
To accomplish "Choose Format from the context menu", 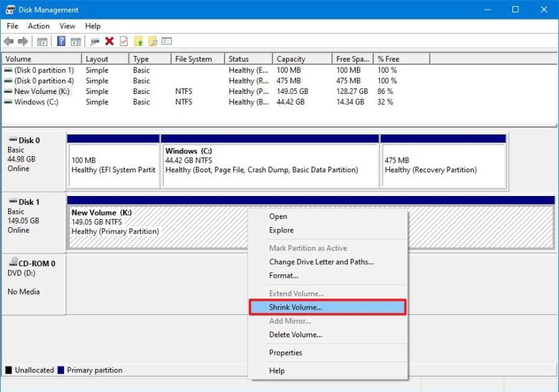I will (284, 276).
